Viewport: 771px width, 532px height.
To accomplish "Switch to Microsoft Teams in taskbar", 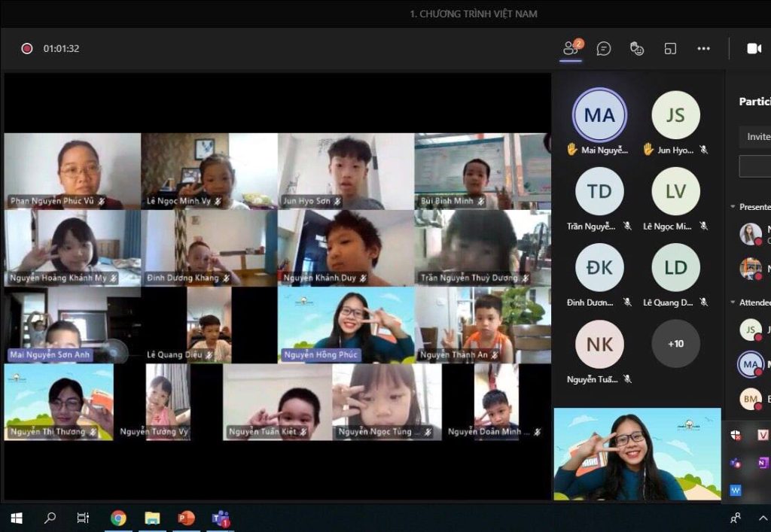I will tap(221, 518).
